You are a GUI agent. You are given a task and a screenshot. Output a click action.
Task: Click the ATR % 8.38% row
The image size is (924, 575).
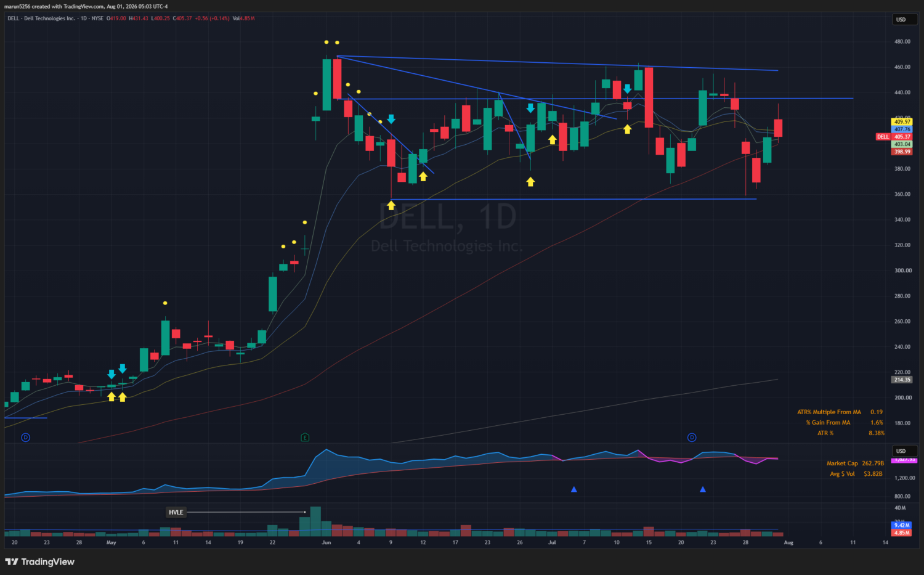pyautogui.click(x=851, y=433)
